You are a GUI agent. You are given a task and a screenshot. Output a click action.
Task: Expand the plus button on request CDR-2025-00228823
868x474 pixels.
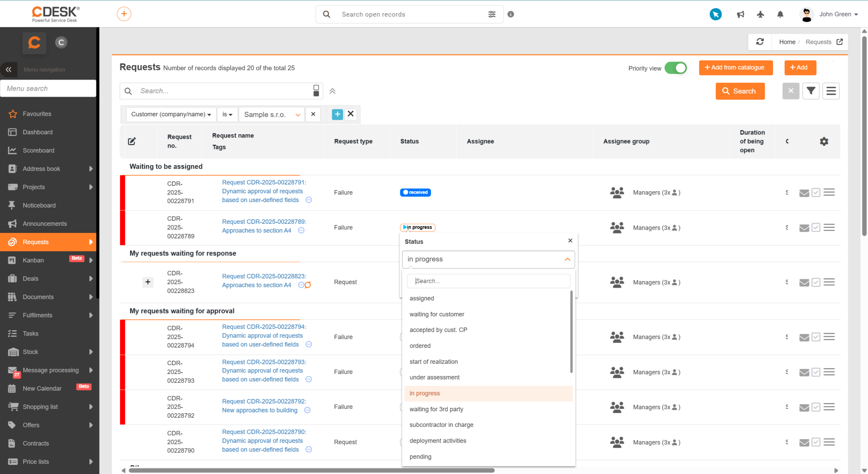pyautogui.click(x=148, y=282)
